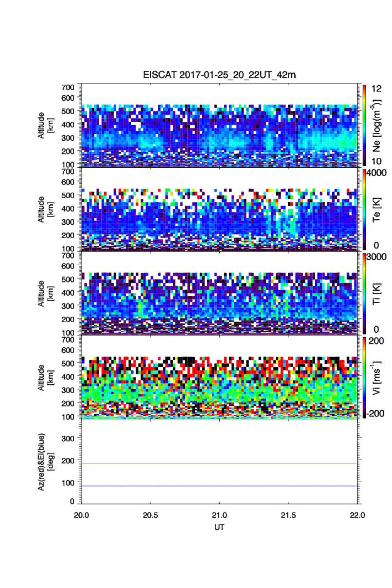Image resolution: width=392 pixels, height=588 pixels.
Task: Click the blue elevation line
Action: 221,486
